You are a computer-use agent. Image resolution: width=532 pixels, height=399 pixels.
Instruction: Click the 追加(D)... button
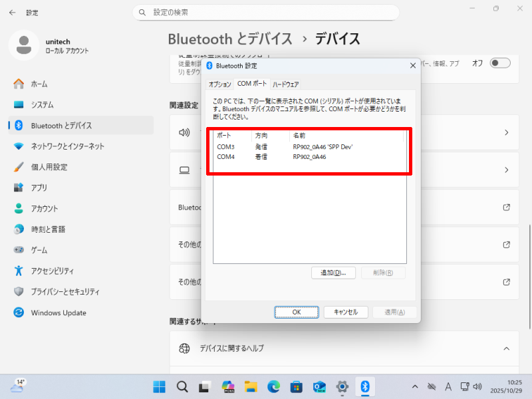pyautogui.click(x=333, y=273)
